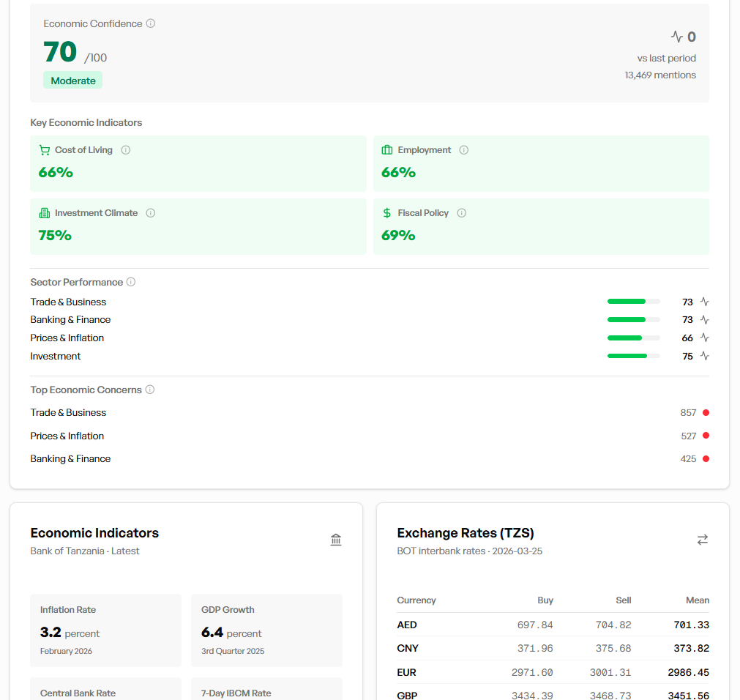The height and width of the screenshot is (700, 740).
Task: Click the AED mean value 701.33
Action: [x=692, y=625]
